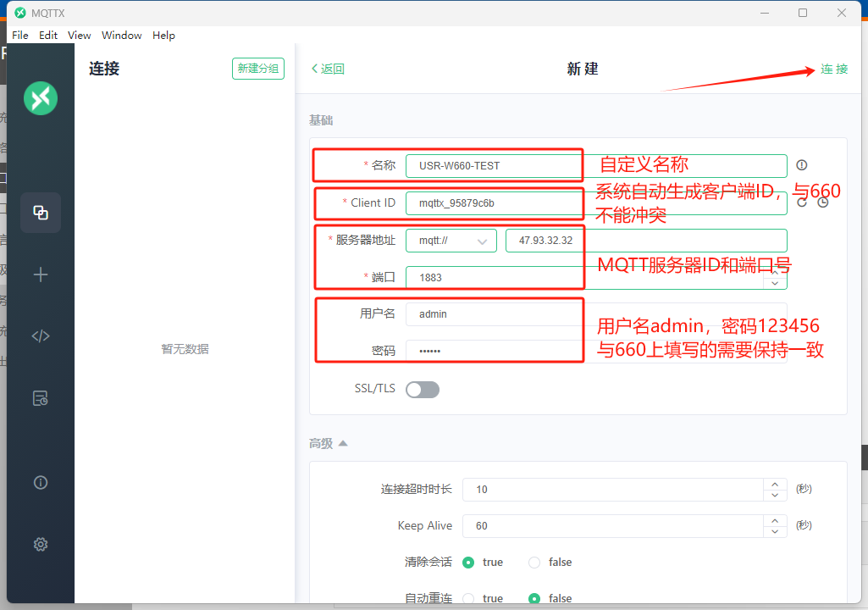Select 自动重连 true radio button
The width and height of the screenshot is (868, 610).
(468, 598)
